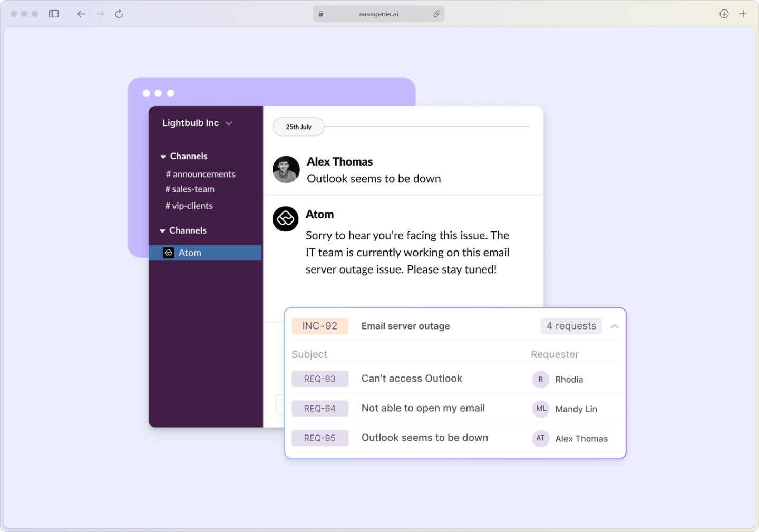Click the downloads icon in the browser toolbar

[x=724, y=14]
